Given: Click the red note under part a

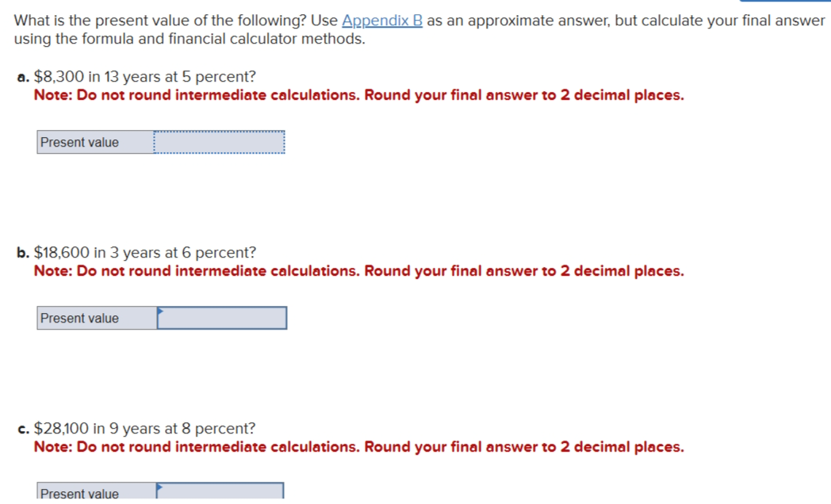Looking at the screenshot, I should click(x=358, y=94).
